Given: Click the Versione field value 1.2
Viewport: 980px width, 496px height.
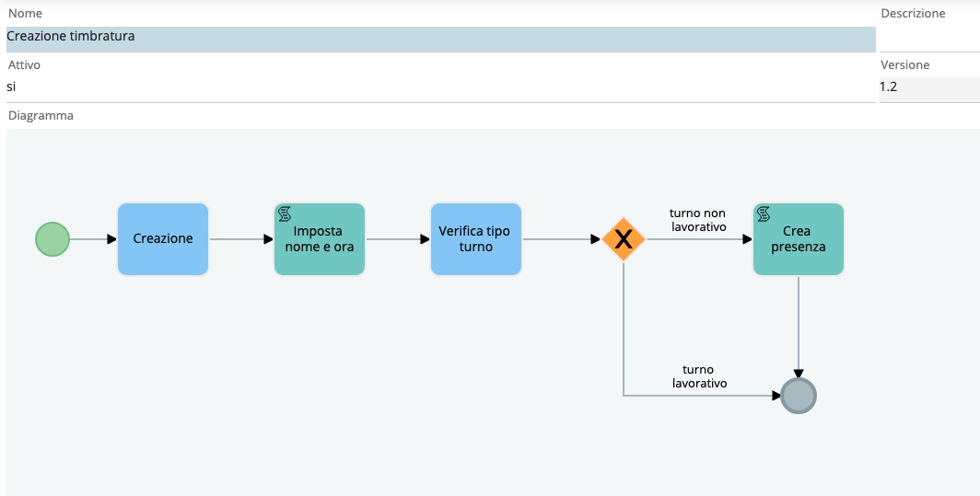Looking at the screenshot, I should click(929, 89).
